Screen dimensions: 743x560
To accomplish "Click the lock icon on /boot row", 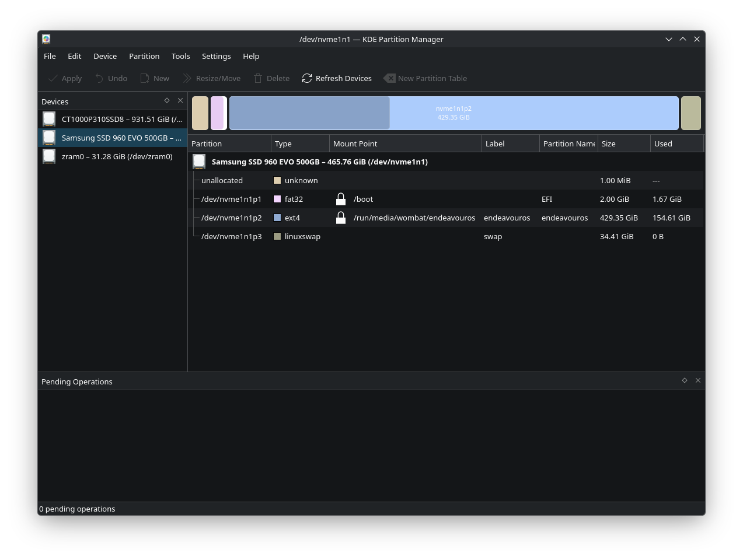I will point(341,199).
